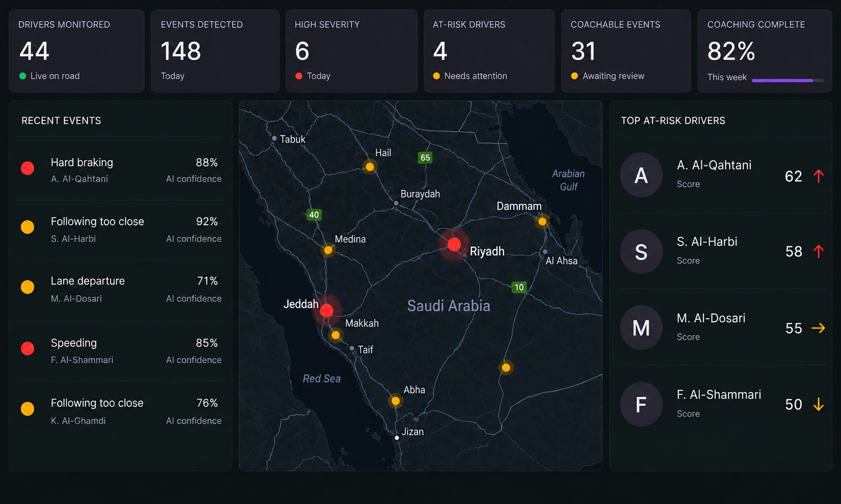Click the orange dot beside S. Al-Harbi's event

tap(28, 227)
